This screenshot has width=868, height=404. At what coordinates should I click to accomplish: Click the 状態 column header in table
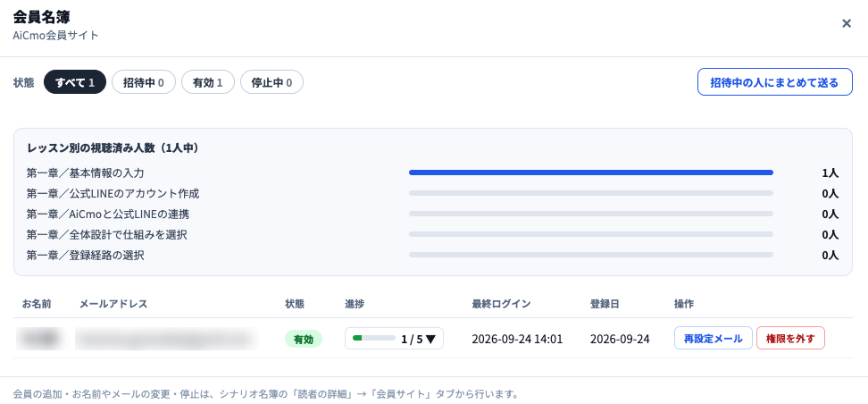point(295,304)
